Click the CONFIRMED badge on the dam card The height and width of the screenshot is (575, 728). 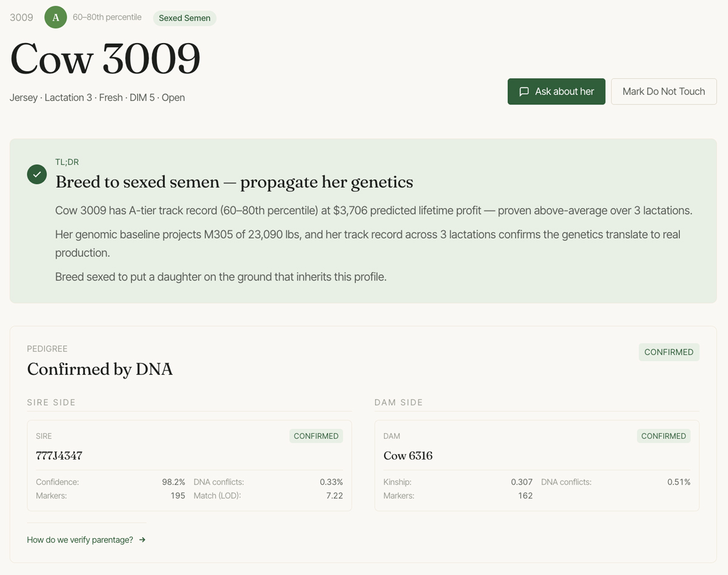point(664,436)
